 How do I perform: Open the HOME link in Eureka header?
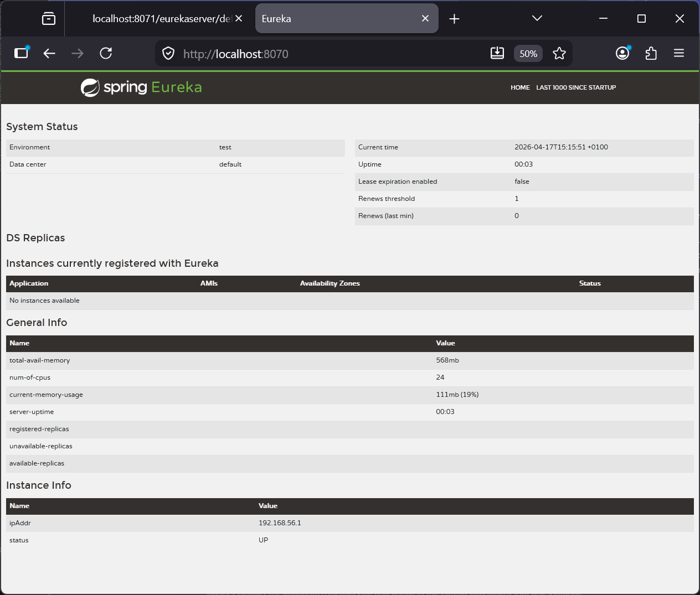520,87
